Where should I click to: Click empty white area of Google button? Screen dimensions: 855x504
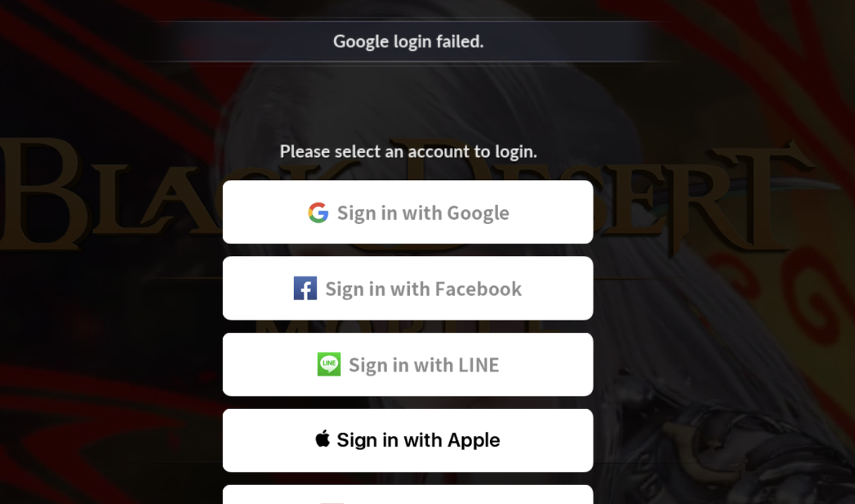point(262,212)
